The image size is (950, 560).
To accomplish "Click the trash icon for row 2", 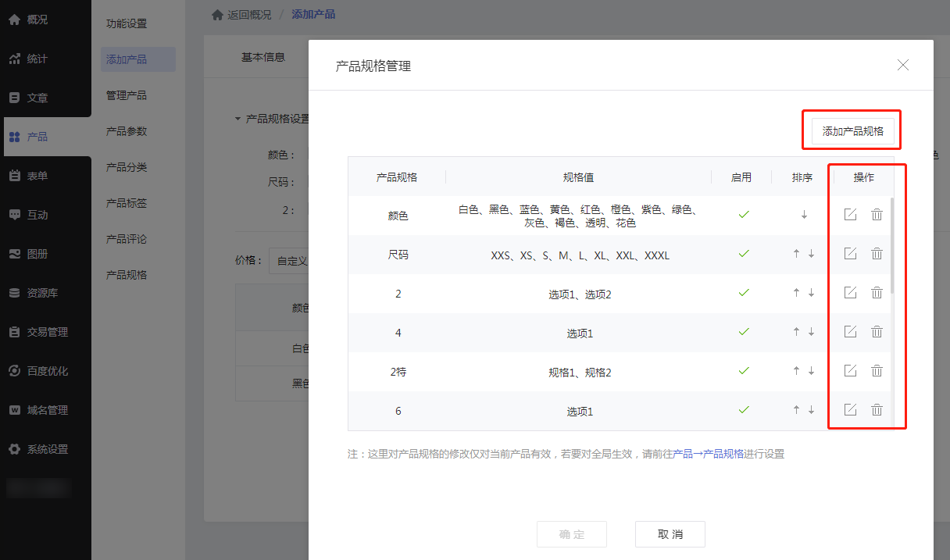I will [877, 293].
